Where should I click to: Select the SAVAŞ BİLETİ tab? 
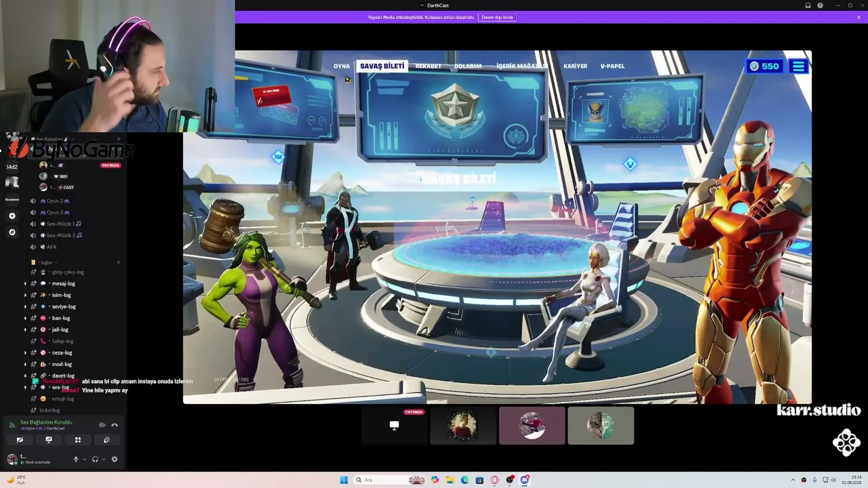click(382, 66)
